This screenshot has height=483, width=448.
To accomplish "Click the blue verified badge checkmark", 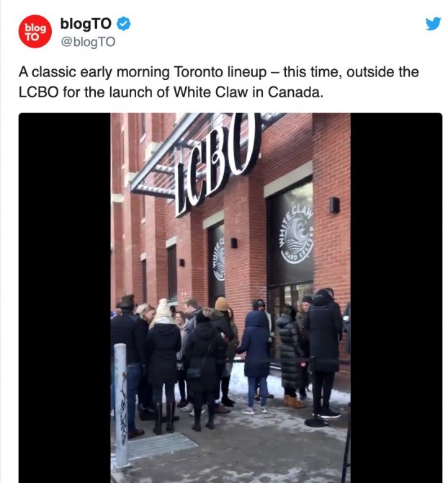I will click(x=123, y=24).
